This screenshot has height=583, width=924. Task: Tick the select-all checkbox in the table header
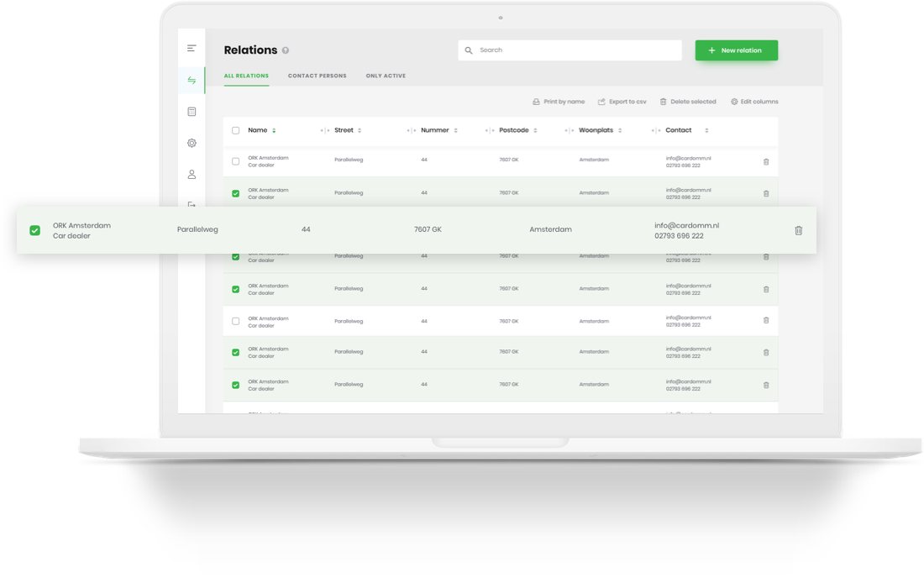tap(236, 130)
